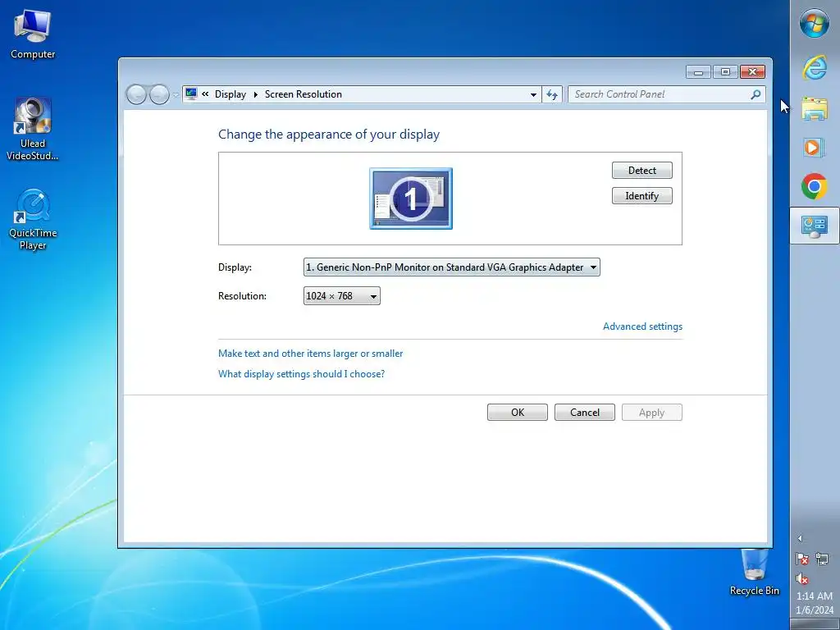Screen dimensions: 840x630
Task: Click the Back navigation arrow
Action: pos(136,95)
